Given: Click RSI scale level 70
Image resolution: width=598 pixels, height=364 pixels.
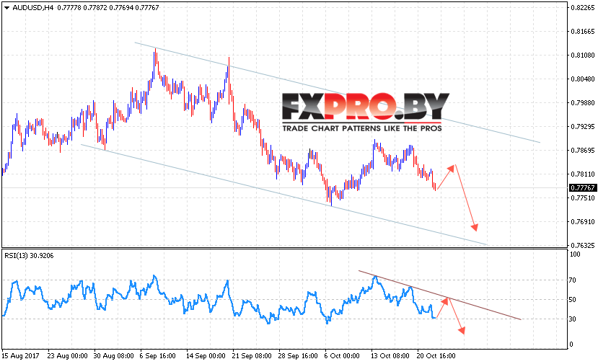Looking at the screenshot, I should pyautogui.click(x=572, y=280).
